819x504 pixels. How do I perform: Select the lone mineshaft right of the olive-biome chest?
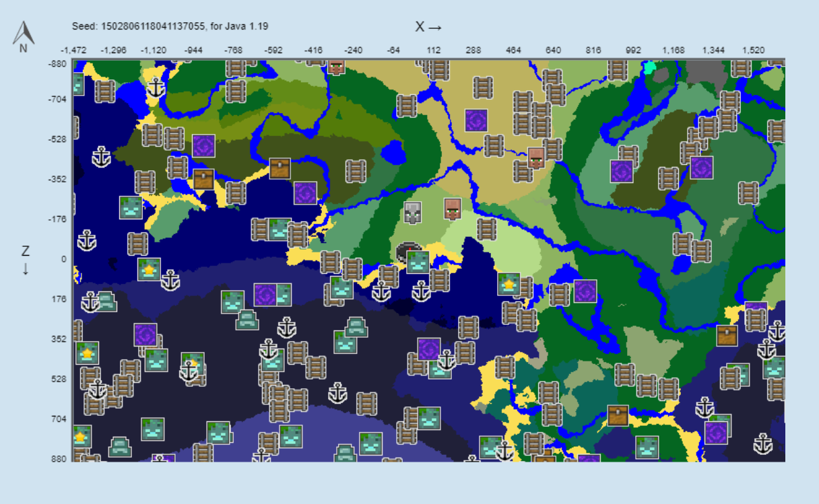[x=356, y=171]
